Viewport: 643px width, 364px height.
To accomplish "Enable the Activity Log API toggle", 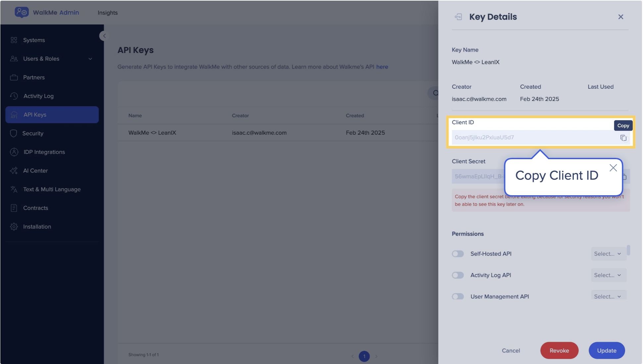I will 458,275.
